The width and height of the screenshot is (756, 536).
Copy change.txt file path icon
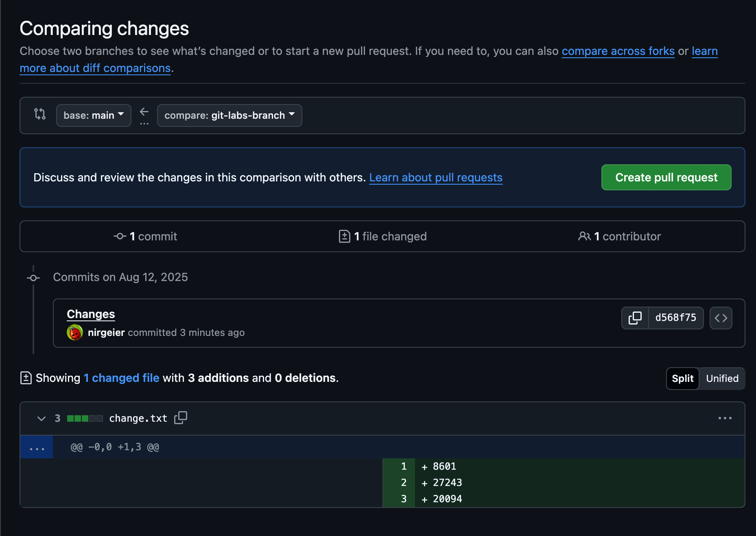click(181, 418)
